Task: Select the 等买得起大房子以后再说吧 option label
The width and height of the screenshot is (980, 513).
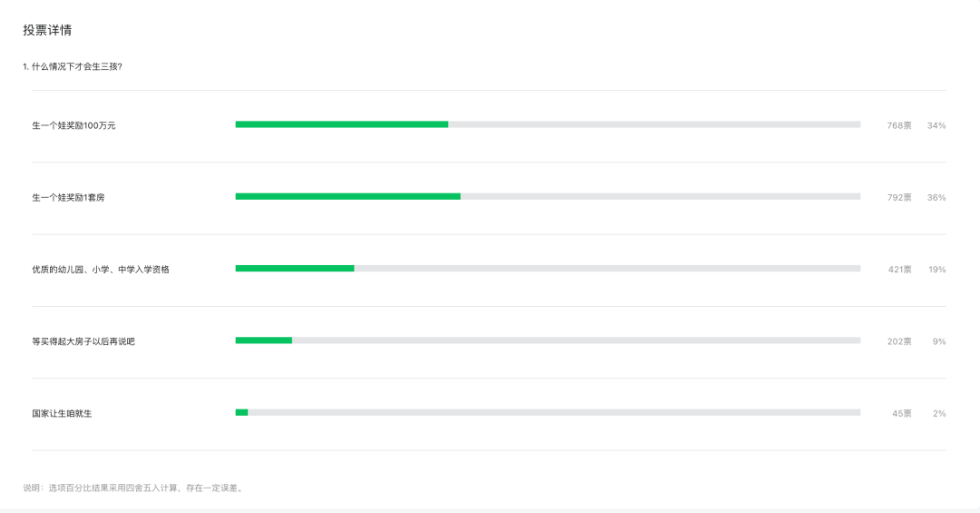Action: (83, 341)
